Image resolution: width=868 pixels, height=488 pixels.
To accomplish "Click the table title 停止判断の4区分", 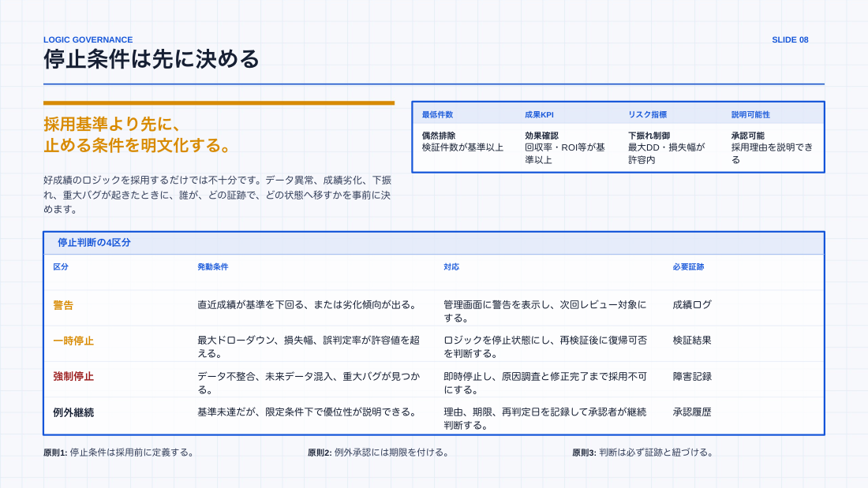I will pyautogui.click(x=94, y=242).
